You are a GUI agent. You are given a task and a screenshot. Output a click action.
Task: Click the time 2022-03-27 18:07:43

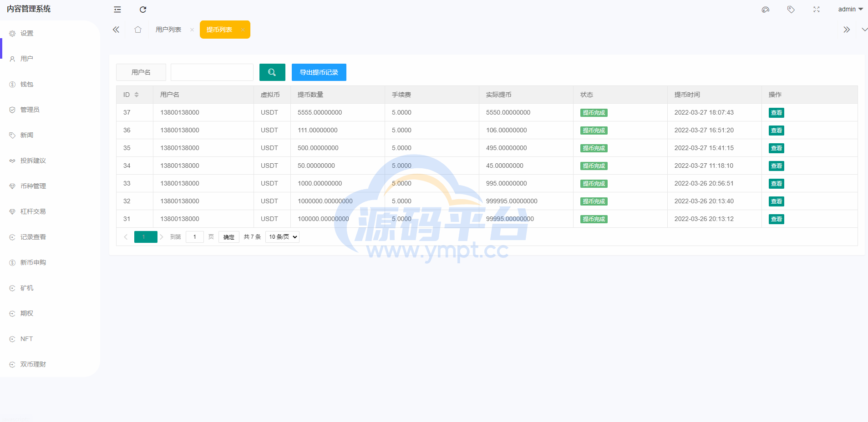(704, 112)
